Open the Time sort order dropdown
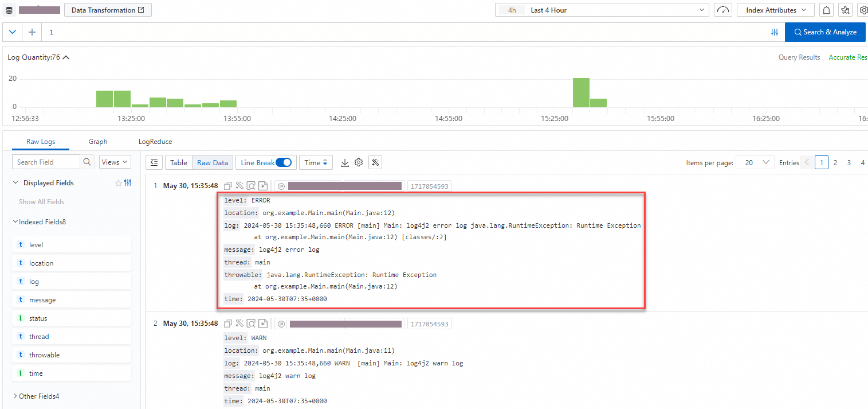The width and height of the screenshot is (868, 409). (x=316, y=163)
